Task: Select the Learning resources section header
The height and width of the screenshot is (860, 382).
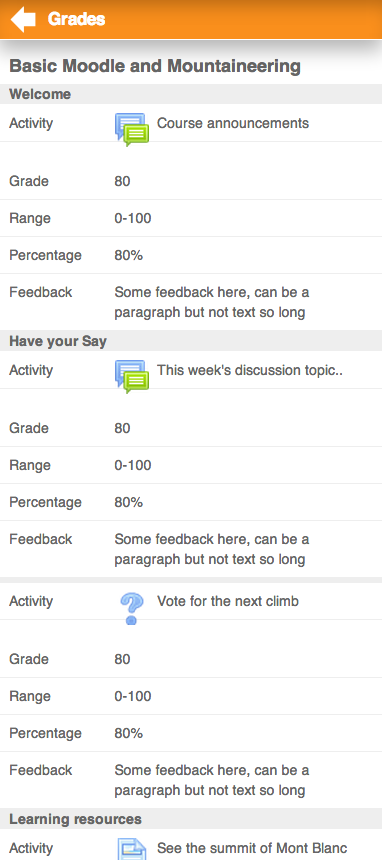Action: [191, 819]
